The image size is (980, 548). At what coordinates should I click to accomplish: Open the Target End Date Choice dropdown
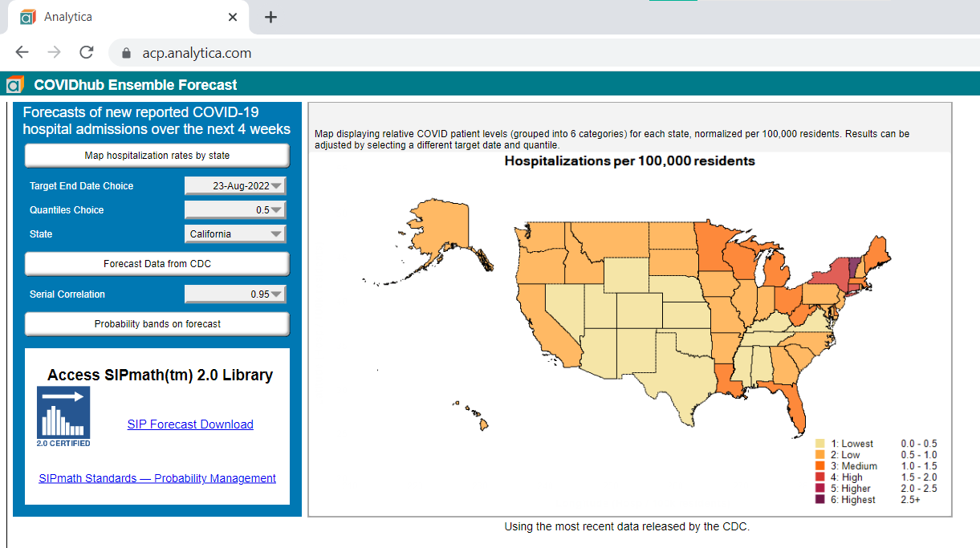(x=235, y=186)
